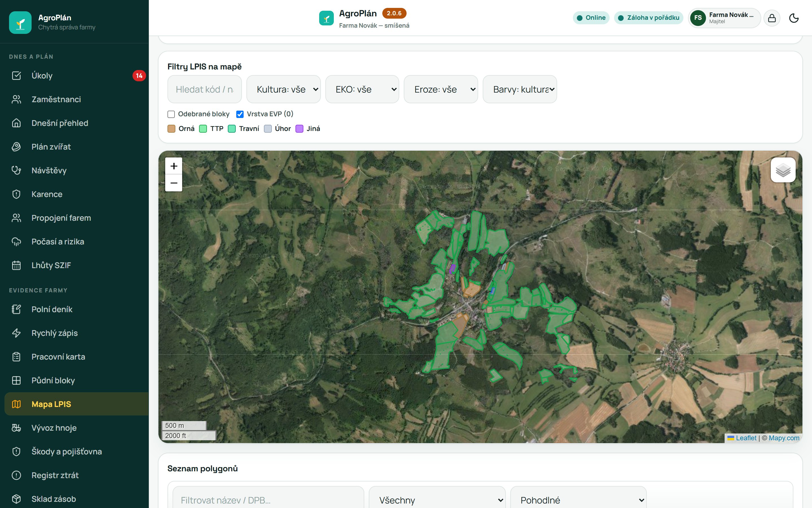Open the map layers control icon
This screenshot has height=508, width=812.
pos(783,170)
